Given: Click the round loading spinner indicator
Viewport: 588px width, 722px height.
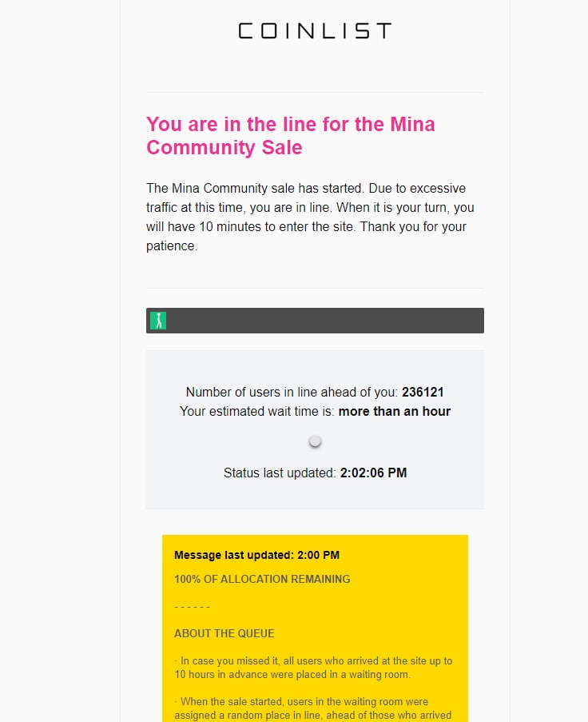Looking at the screenshot, I should coord(315,441).
